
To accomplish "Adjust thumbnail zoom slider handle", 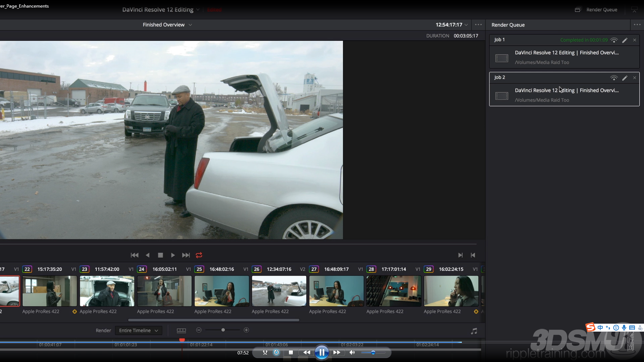I will click(x=223, y=330).
